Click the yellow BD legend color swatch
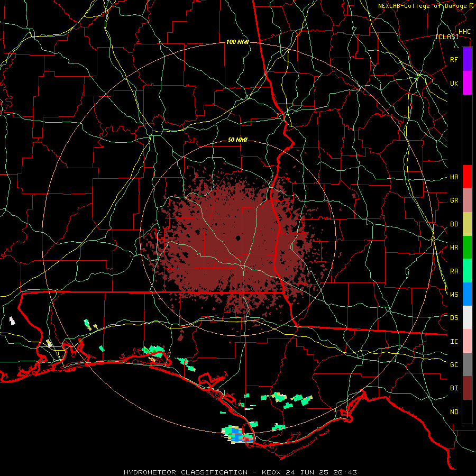This screenshot has width=476, height=476. pyautogui.click(x=467, y=224)
